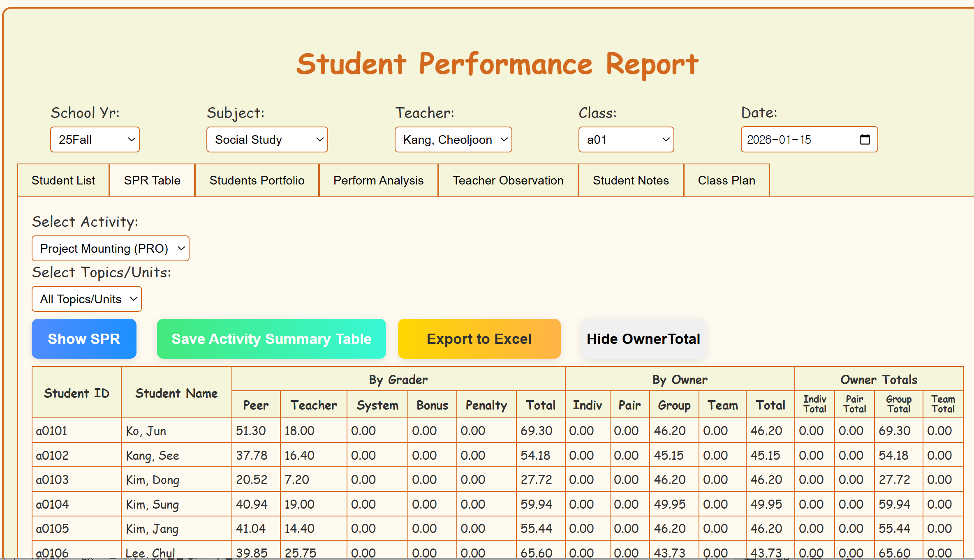974x560 pixels.
Task: Open the Class dropdown showing a01
Action: tap(626, 140)
